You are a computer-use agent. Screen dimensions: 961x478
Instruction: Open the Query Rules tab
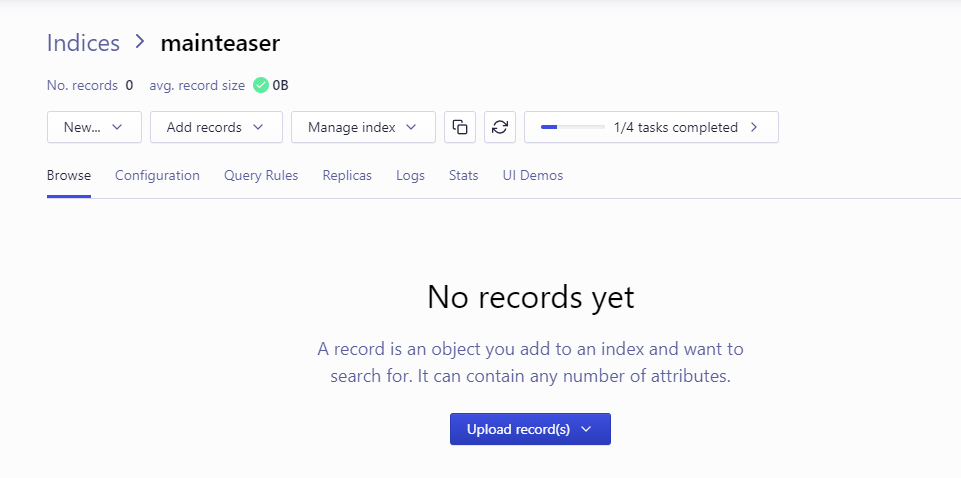click(261, 175)
